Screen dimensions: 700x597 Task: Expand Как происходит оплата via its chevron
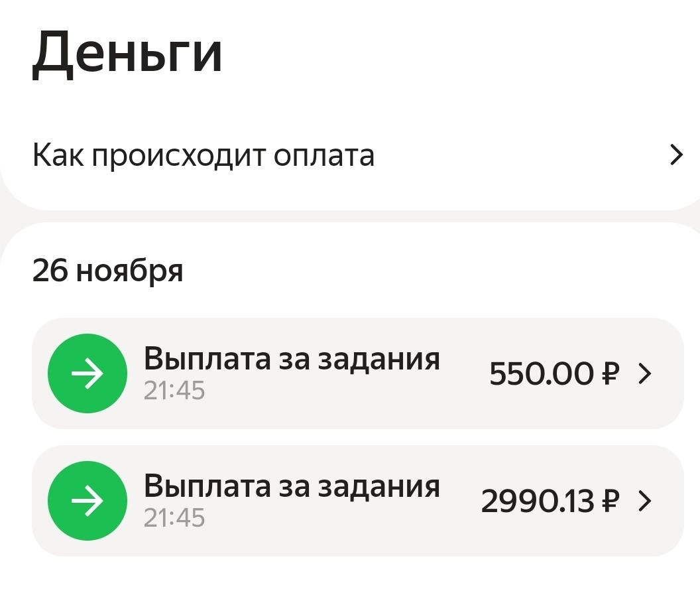(677, 155)
